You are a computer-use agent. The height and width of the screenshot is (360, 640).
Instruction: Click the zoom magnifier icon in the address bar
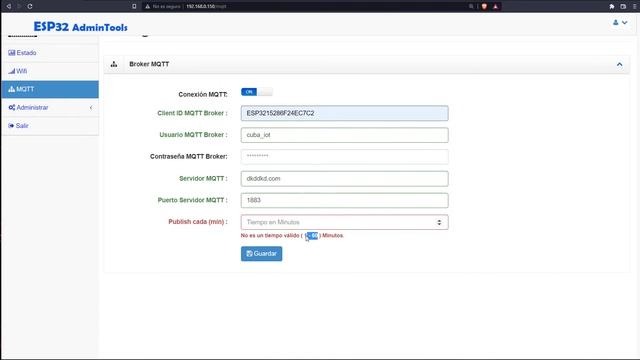[x=471, y=6]
